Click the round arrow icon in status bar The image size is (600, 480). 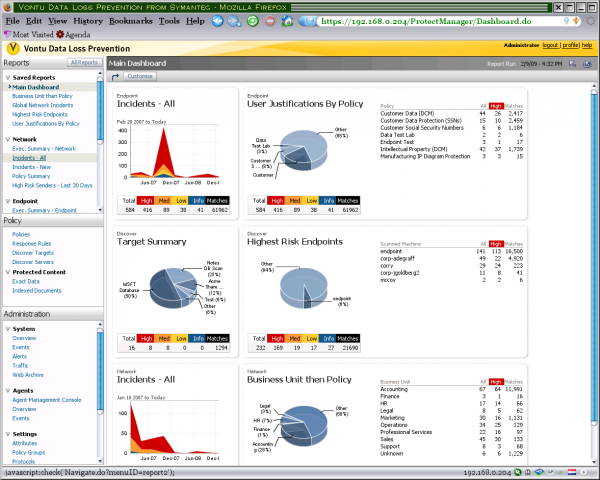(x=584, y=472)
